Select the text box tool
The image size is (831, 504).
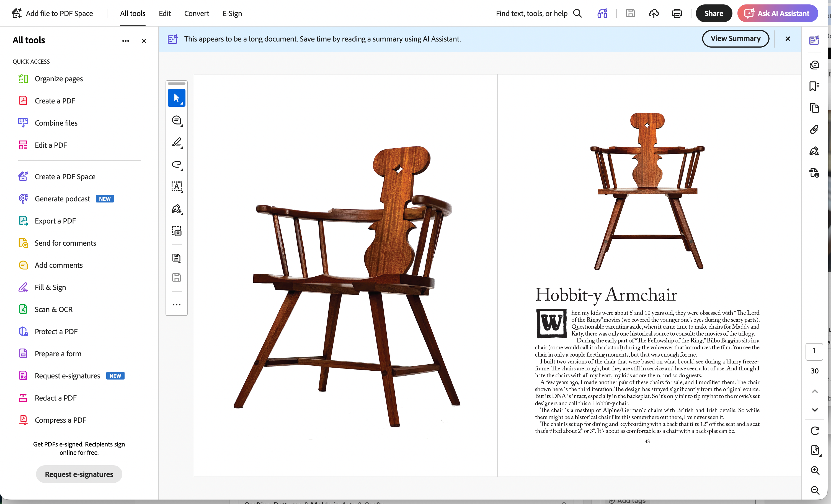pos(176,187)
